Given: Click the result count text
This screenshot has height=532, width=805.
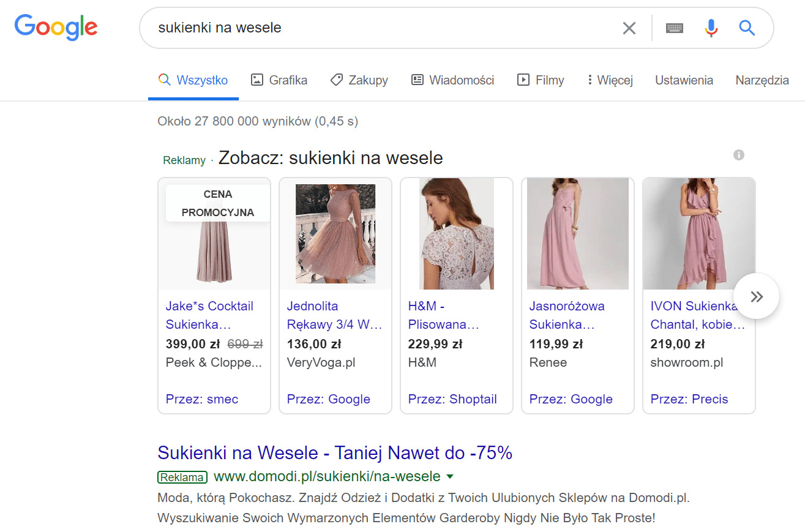Looking at the screenshot, I should [258, 121].
